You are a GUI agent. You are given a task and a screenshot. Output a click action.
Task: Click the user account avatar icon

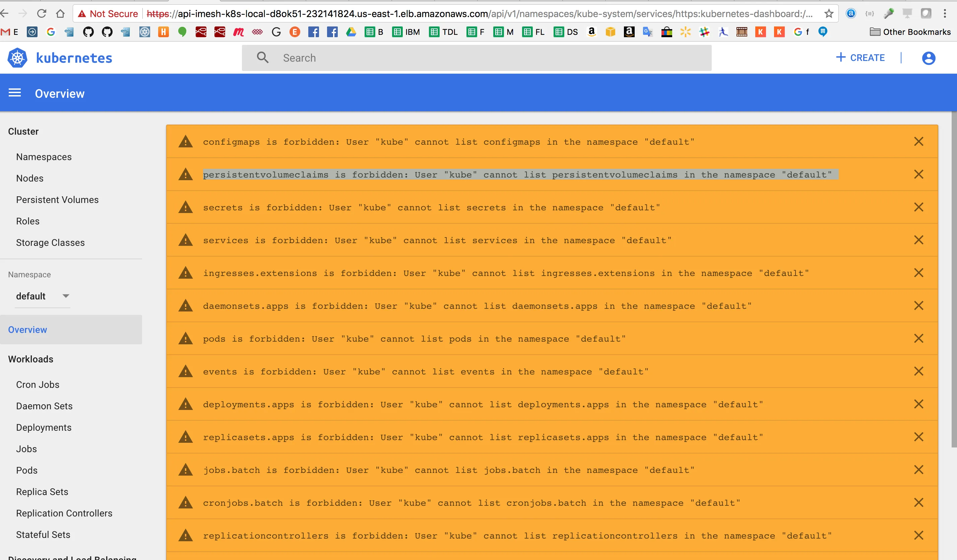tap(928, 58)
